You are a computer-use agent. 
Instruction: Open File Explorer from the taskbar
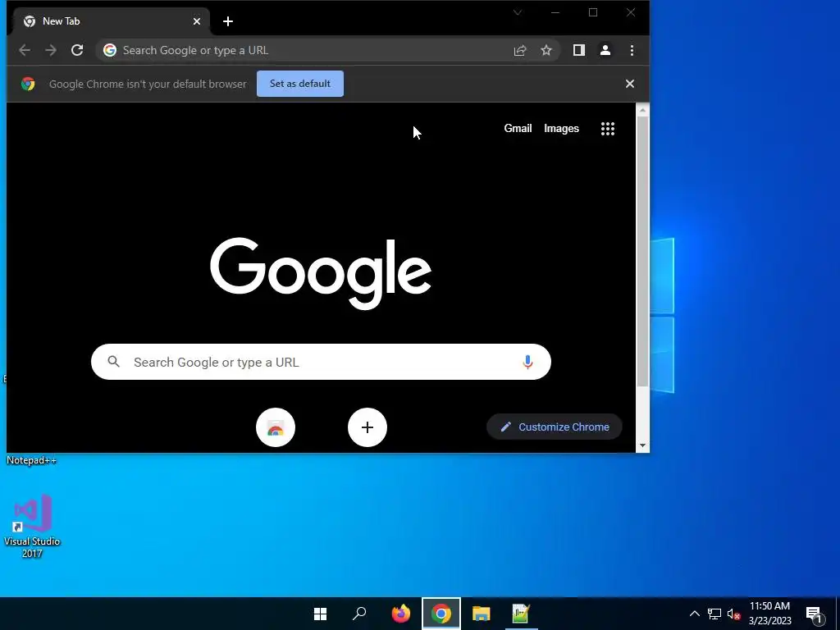tap(481, 614)
